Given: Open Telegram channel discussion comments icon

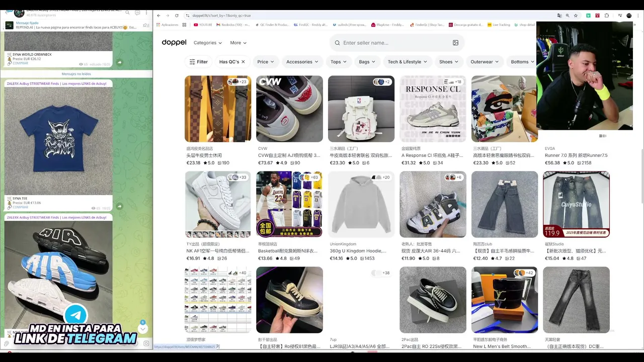Looking at the screenshot, I should [x=137, y=12].
